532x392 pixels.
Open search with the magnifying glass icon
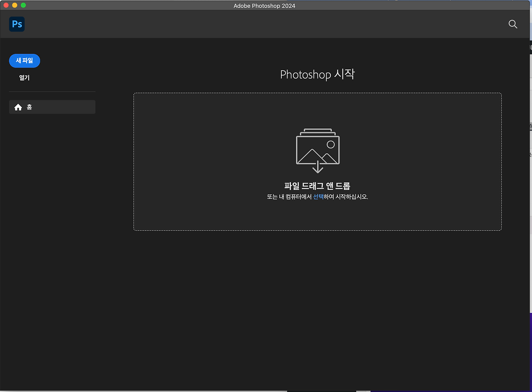click(513, 24)
